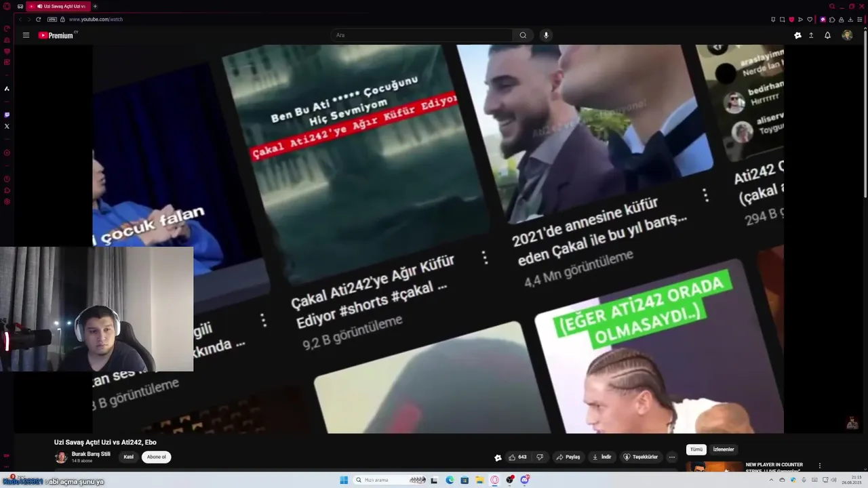This screenshot has width=868, height=488.
Task: Reload the page in Opera GX
Action: coord(38,19)
